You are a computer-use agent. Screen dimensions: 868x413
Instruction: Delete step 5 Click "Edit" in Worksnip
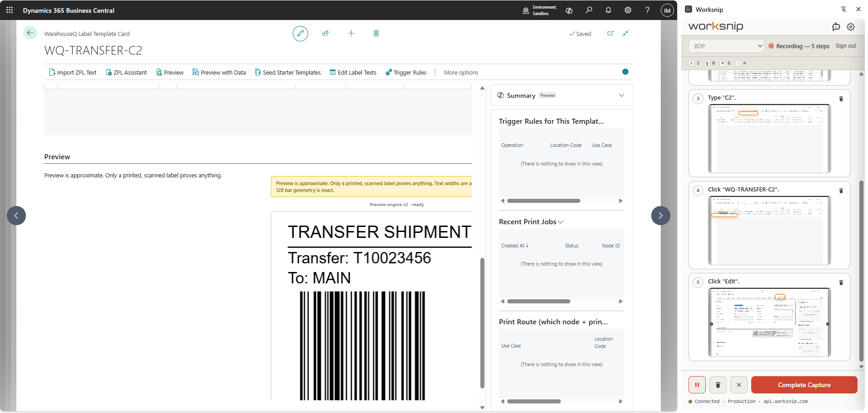841,282
